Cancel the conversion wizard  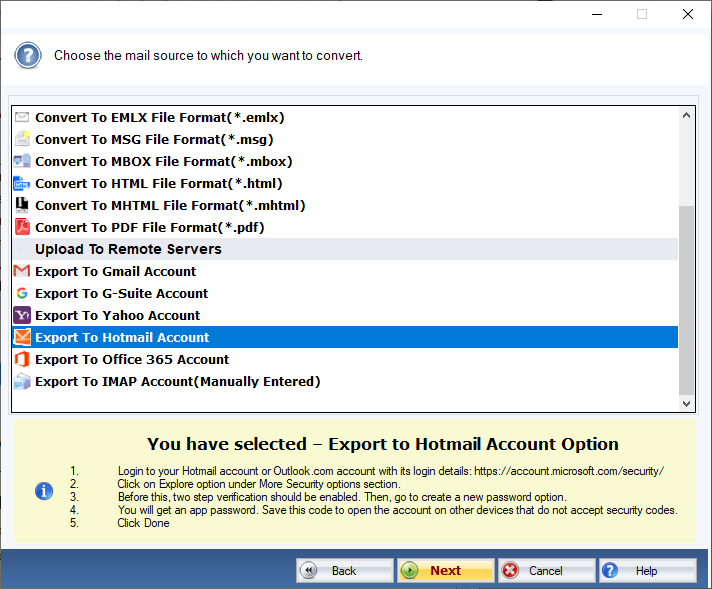[x=546, y=570]
